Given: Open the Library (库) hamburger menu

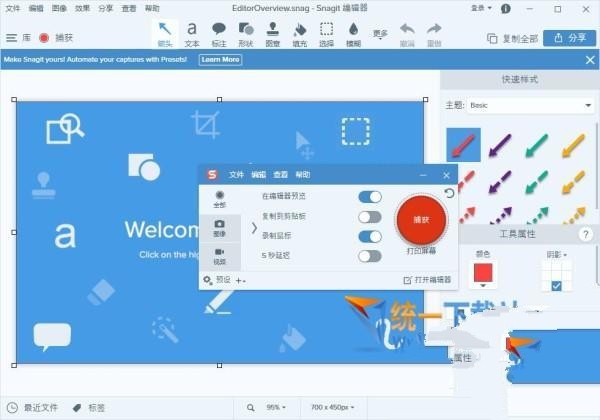Looking at the screenshot, I should point(12,37).
